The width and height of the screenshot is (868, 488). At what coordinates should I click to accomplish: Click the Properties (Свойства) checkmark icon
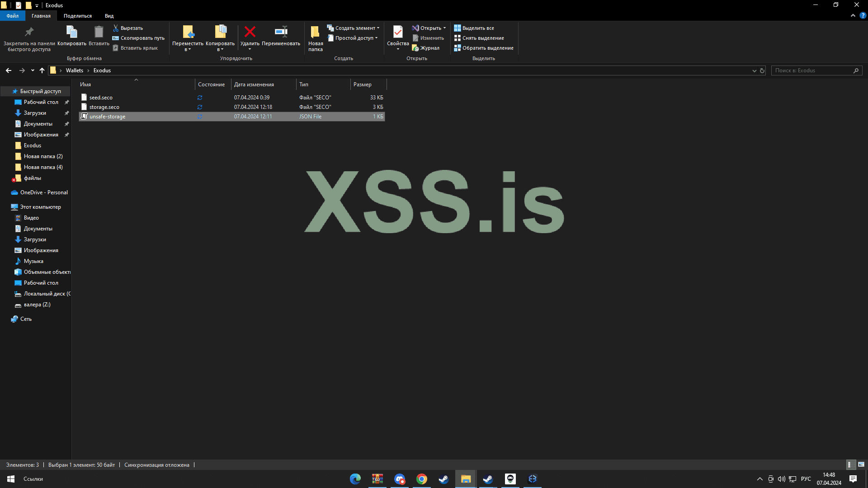398,32
